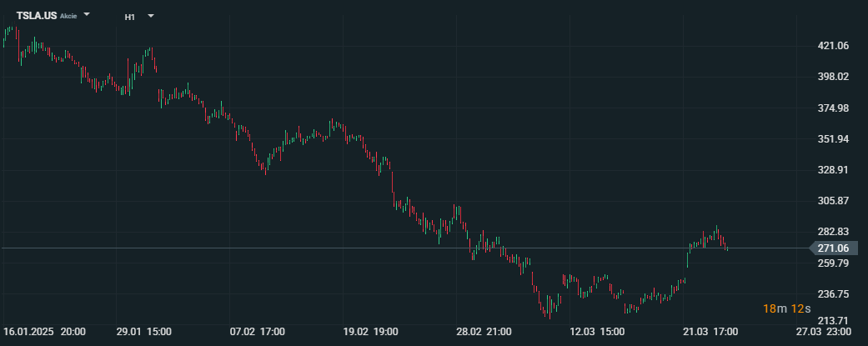Click the 236.75 price axis label

click(833, 294)
